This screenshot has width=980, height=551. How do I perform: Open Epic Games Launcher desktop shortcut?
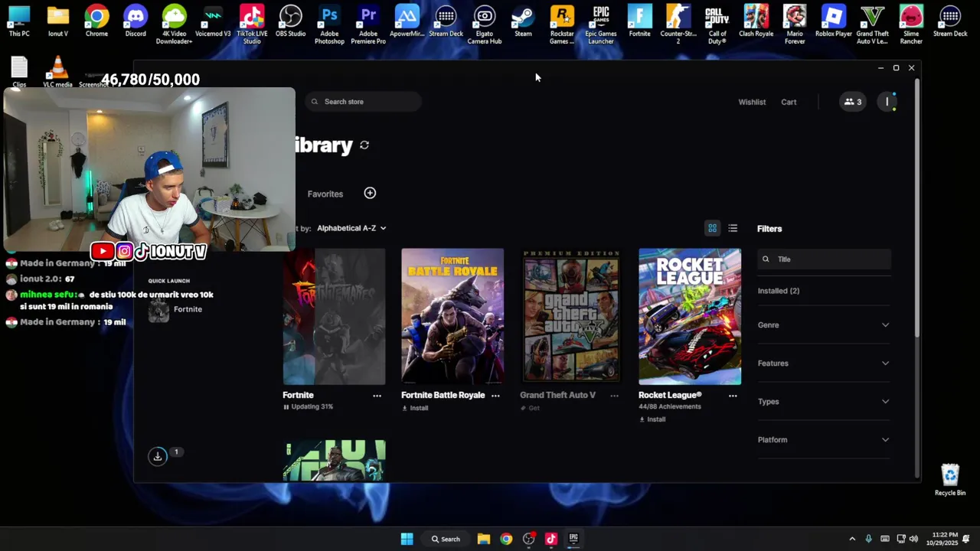(601, 24)
